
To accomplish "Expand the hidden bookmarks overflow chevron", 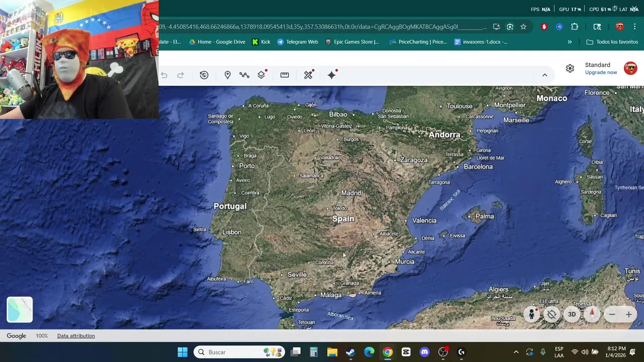I will [x=570, y=42].
